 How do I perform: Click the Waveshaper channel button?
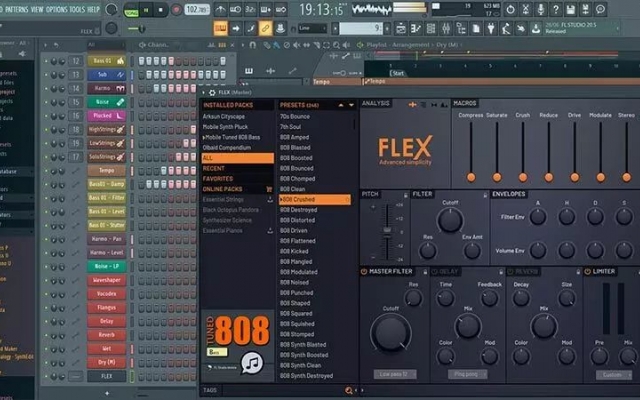107,280
